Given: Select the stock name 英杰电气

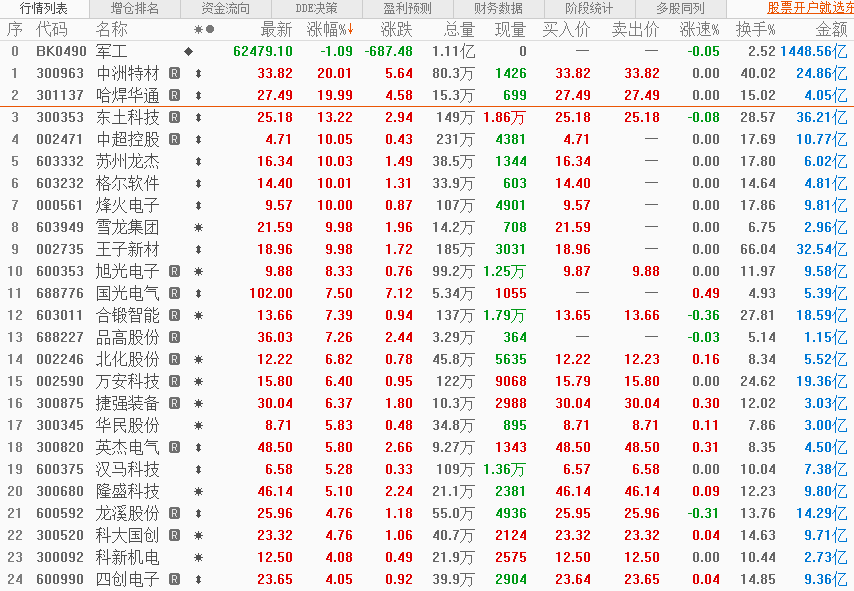Looking at the screenshot, I should pos(127,447).
